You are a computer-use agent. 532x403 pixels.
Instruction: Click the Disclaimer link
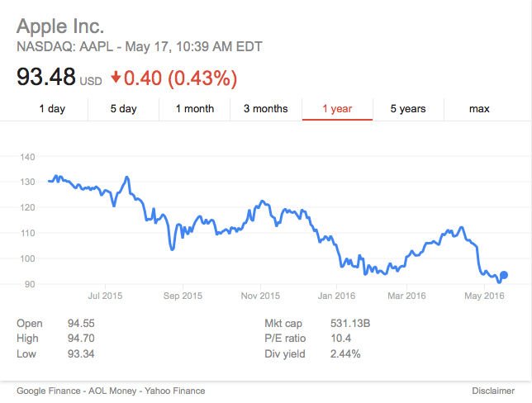[493, 391]
